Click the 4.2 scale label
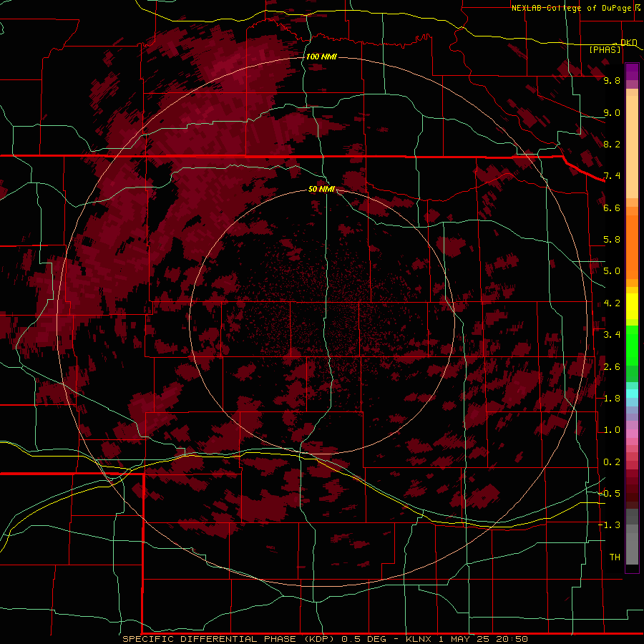 [x=612, y=303]
